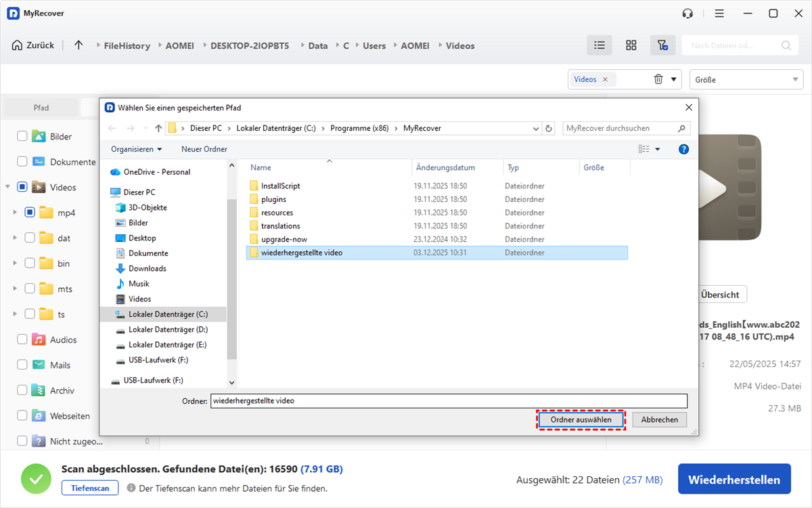
Task: Select Downloads in navigation pane
Action: point(147,268)
